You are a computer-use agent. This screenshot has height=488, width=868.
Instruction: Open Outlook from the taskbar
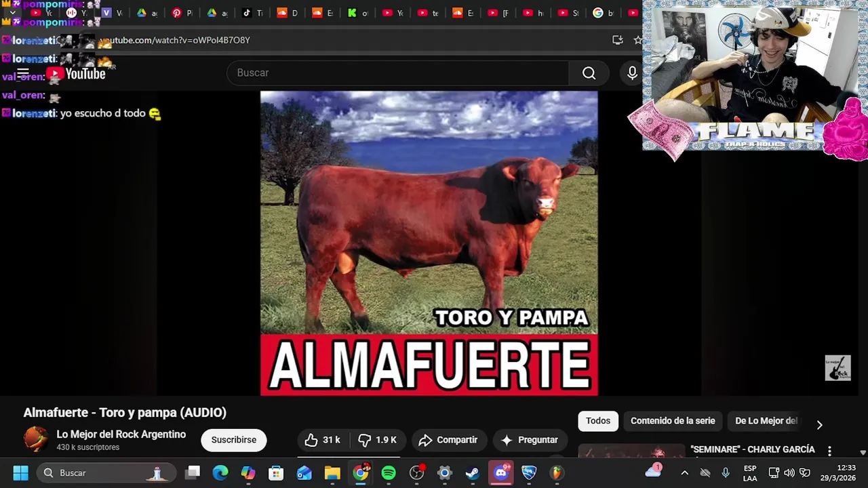click(304, 472)
